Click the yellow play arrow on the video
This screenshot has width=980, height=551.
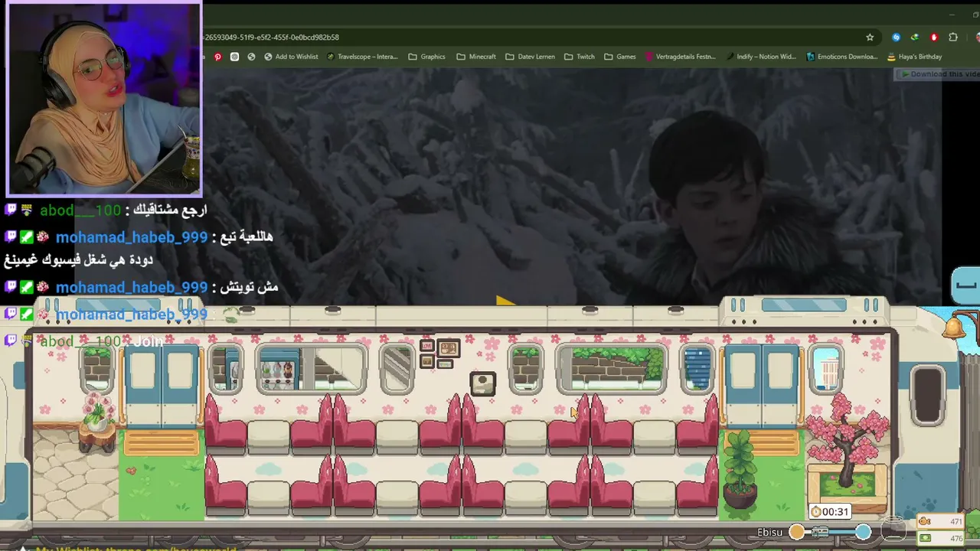pos(505,301)
